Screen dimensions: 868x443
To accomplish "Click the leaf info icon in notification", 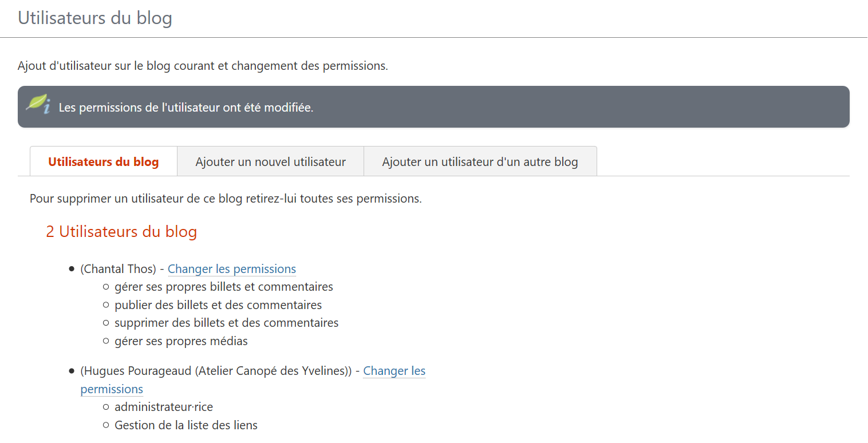I will click(38, 104).
